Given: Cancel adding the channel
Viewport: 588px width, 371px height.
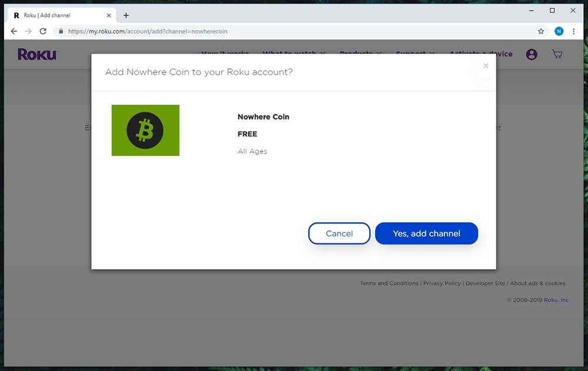Looking at the screenshot, I should tap(339, 233).
